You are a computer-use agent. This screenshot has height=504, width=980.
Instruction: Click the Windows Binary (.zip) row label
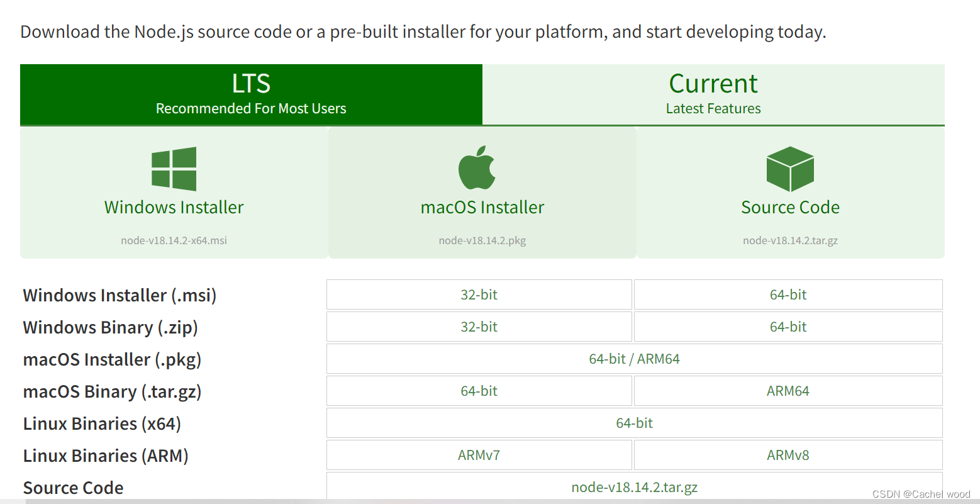111,327
